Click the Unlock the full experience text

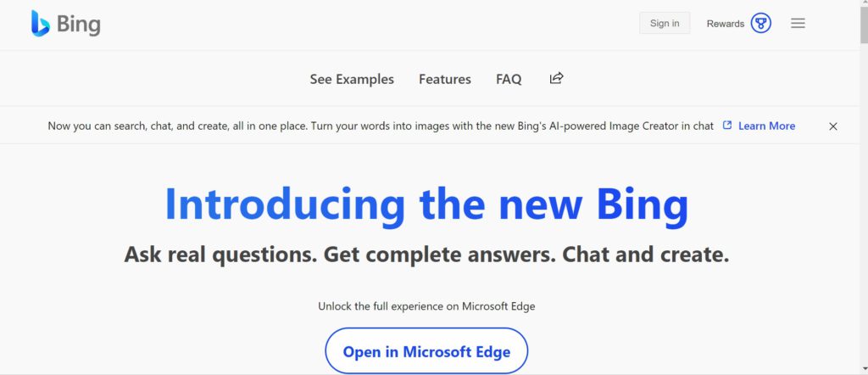426,305
